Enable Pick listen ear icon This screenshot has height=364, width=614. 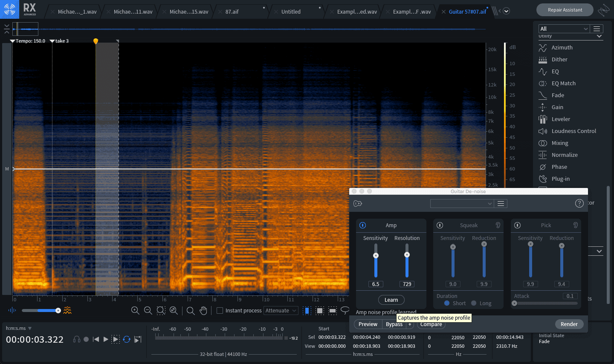click(575, 225)
